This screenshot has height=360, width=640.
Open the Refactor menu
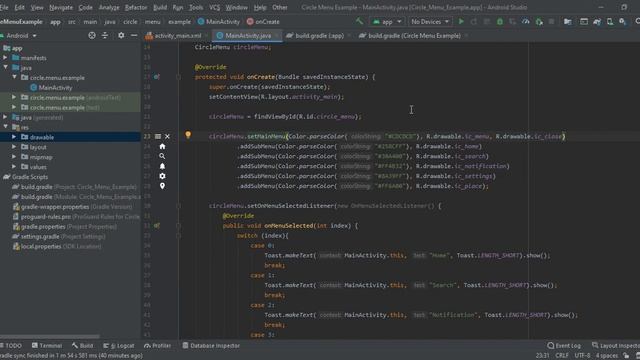pos(136,7)
